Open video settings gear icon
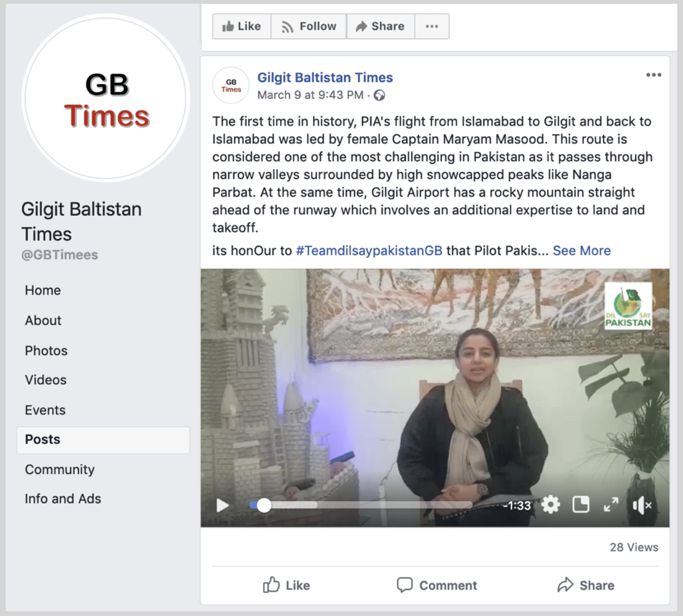The height and width of the screenshot is (616, 683). tap(551, 504)
